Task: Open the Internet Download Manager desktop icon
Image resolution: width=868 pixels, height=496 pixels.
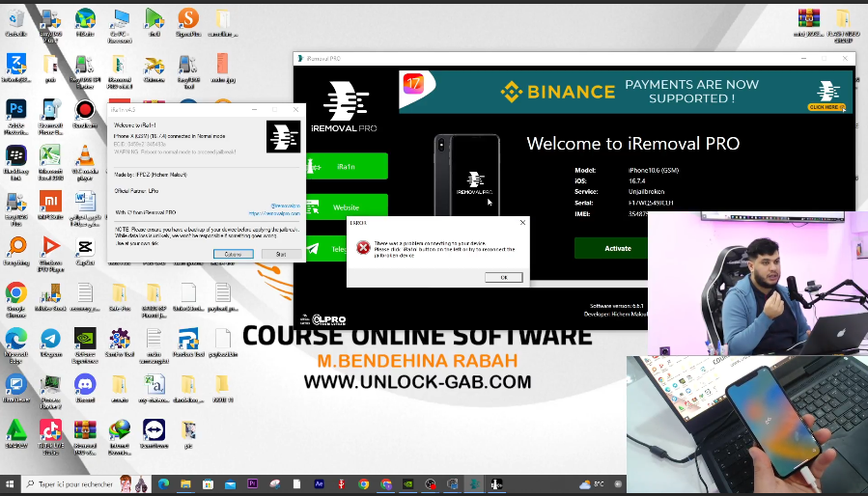Action: pyautogui.click(x=120, y=437)
